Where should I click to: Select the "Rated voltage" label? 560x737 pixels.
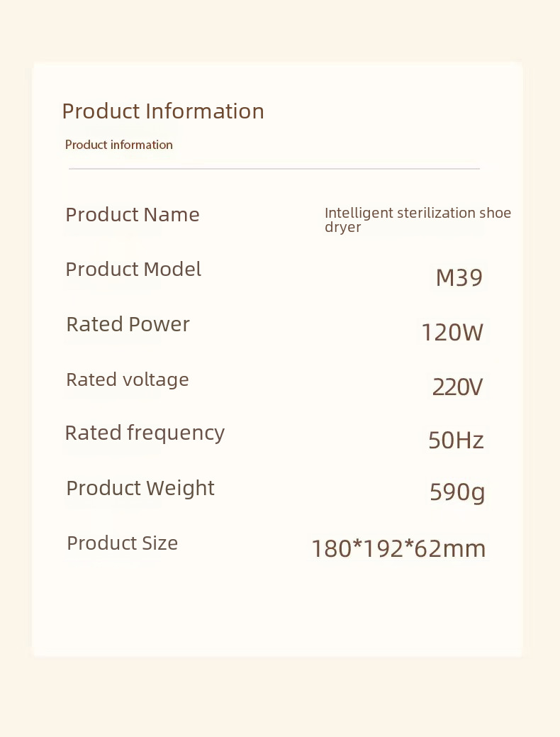(128, 379)
